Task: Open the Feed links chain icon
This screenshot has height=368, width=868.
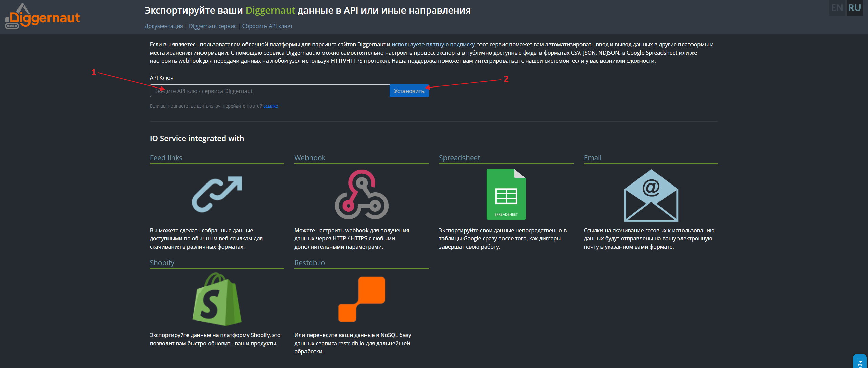Action: [x=217, y=194]
